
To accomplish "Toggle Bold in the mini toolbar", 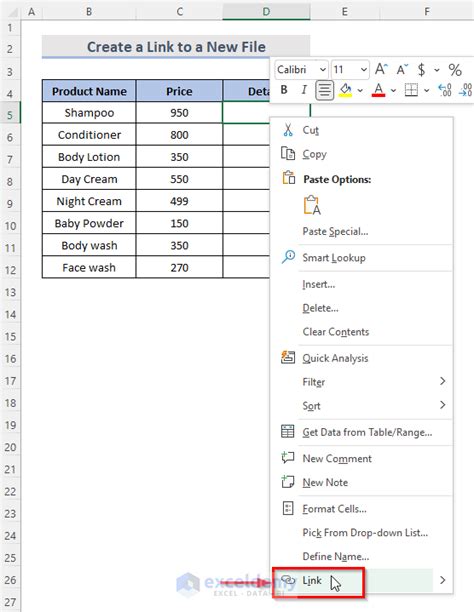I will click(284, 90).
